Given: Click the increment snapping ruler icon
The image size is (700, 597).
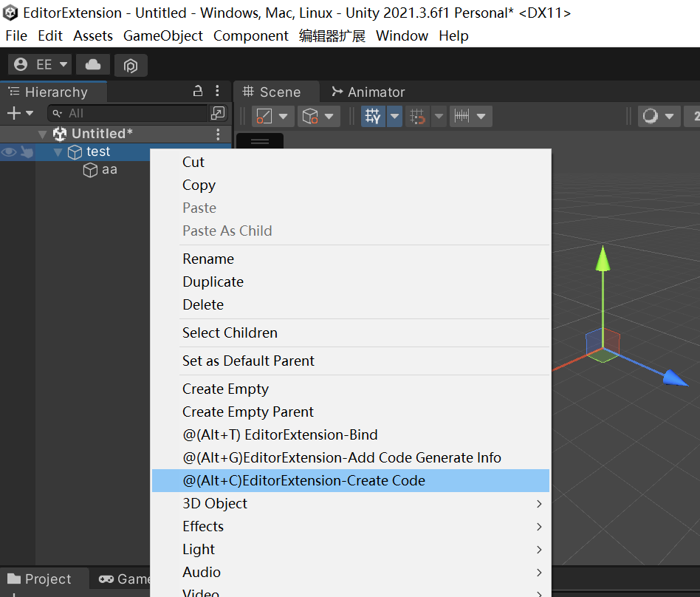Looking at the screenshot, I should point(462,116).
